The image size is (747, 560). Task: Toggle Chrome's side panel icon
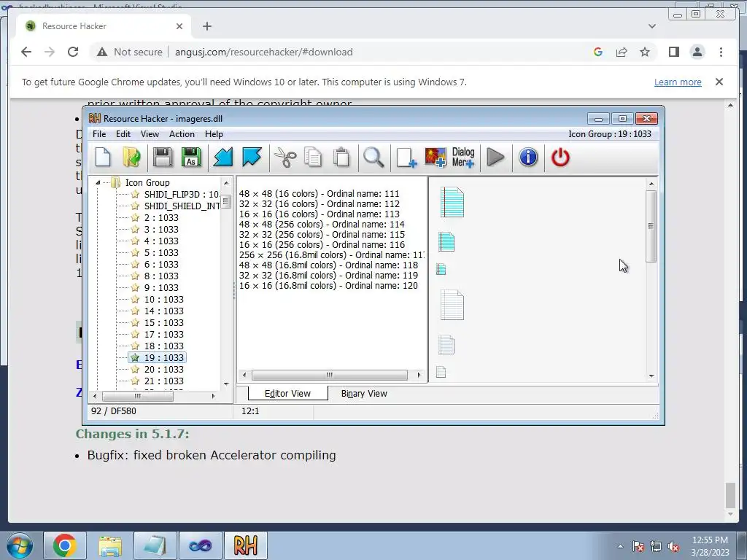tap(673, 52)
